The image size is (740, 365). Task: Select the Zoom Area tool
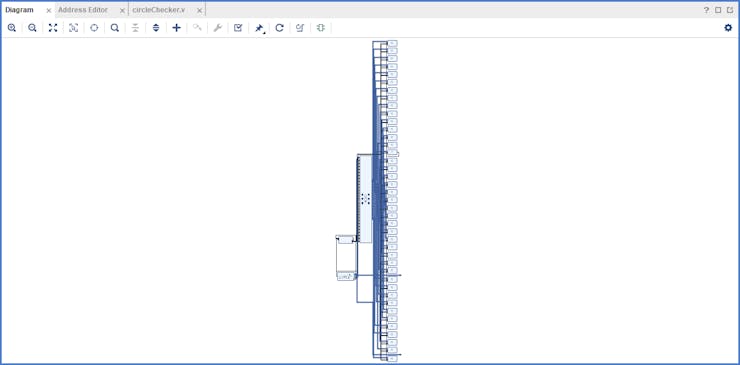tap(73, 28)
